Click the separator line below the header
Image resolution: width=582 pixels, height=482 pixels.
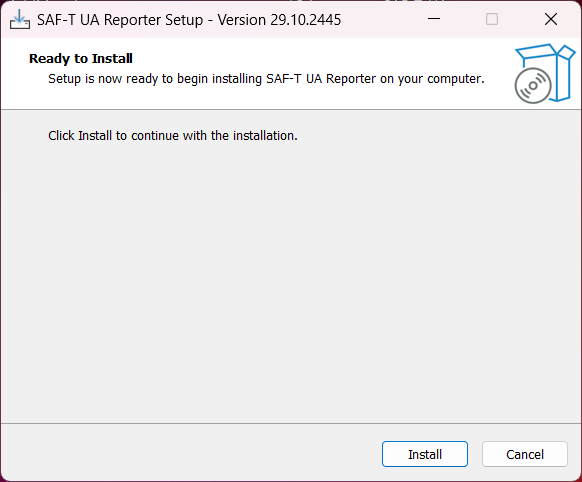point(291,109)
